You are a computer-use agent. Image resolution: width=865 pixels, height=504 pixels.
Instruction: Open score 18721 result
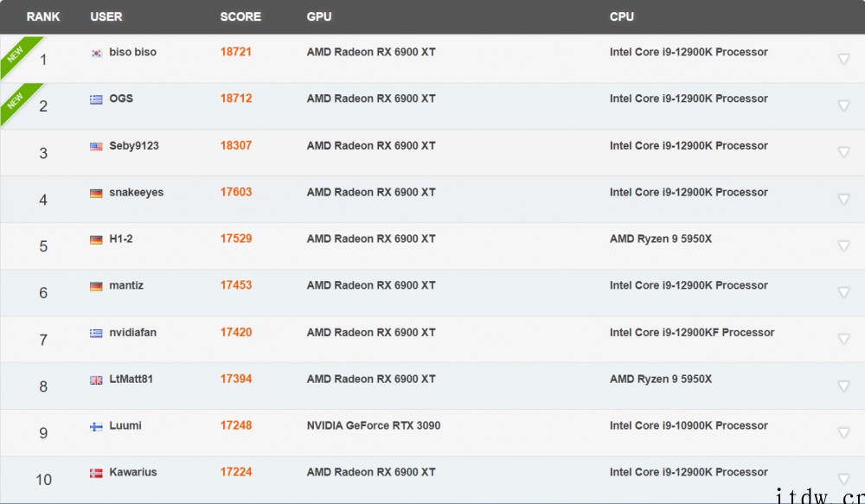tap(236, 52)
